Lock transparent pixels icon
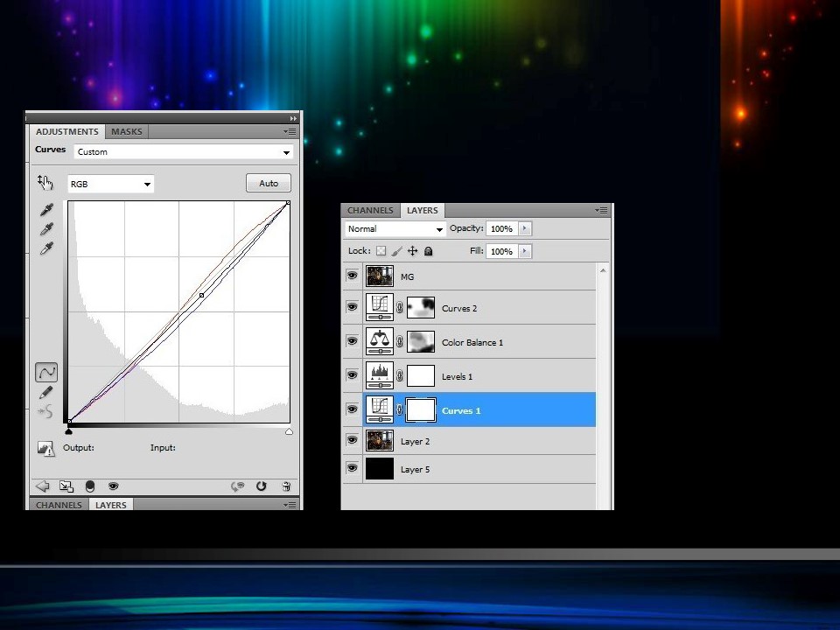 (381, 251)
